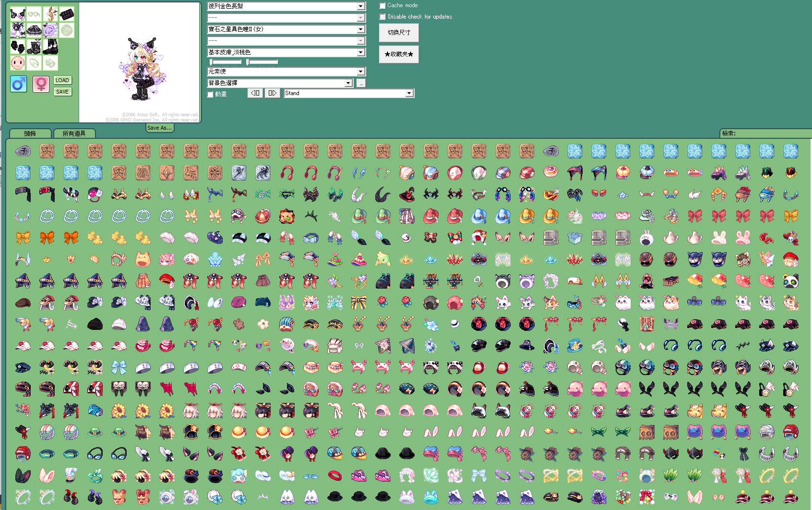Click the 切換尺寸 button
The height and width of the screenshot is (510, 812).
(399, 33)
